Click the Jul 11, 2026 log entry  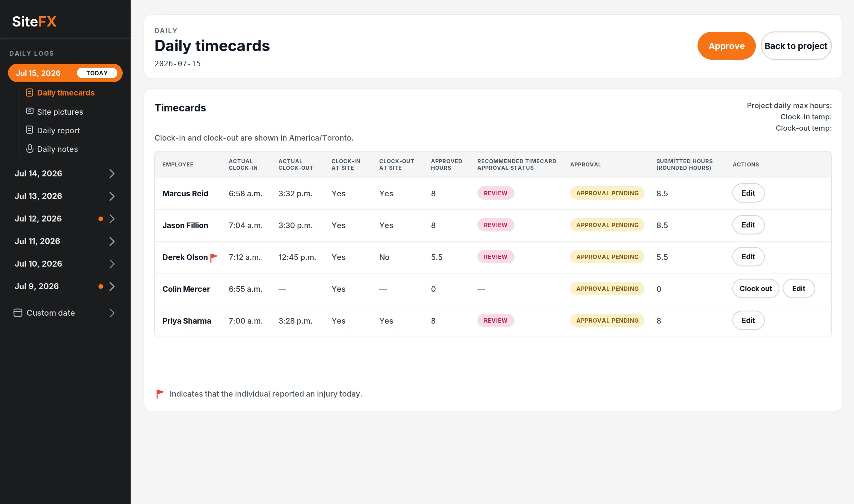(x=65, y=241)
